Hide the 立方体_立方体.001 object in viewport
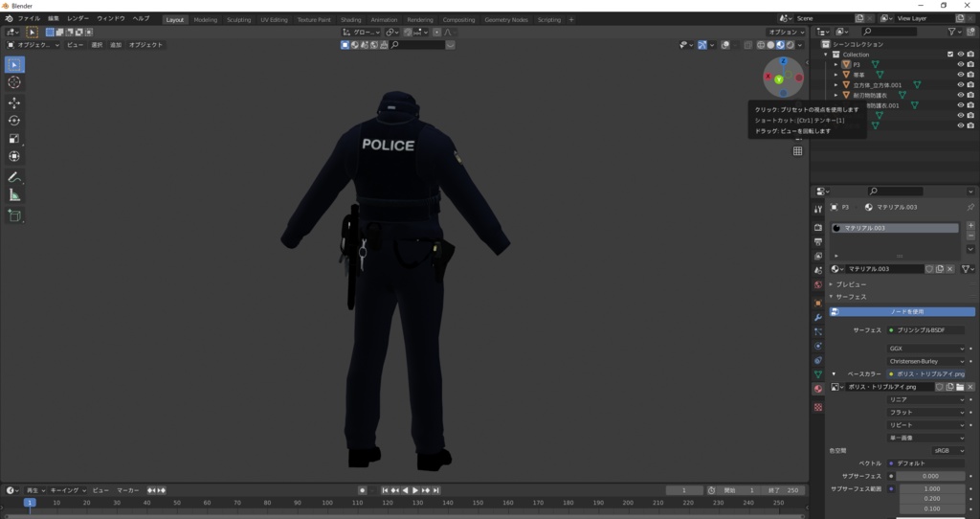 [x=961, y=84]
